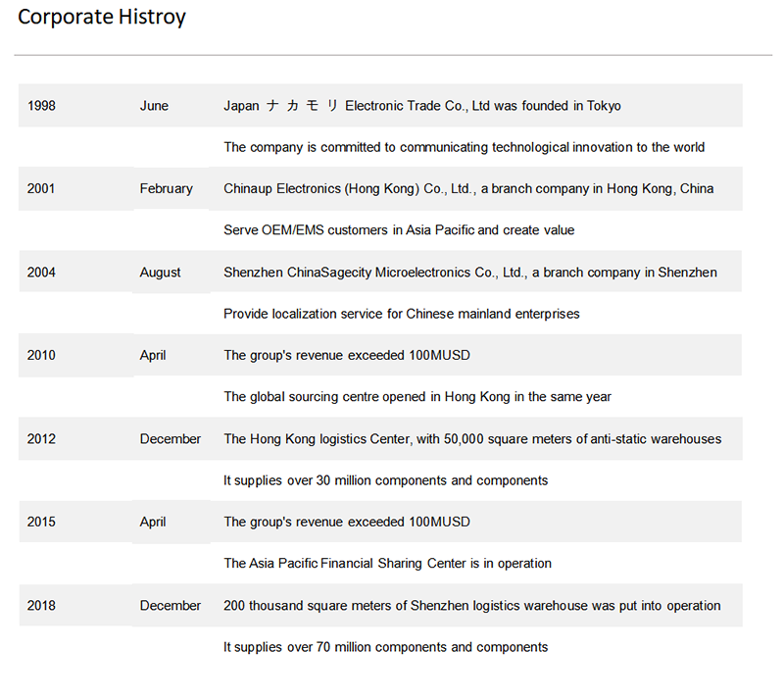This screenshot has height=700, width=784.
Task: Click the 70 million components line
Action: tap(385, 647)
